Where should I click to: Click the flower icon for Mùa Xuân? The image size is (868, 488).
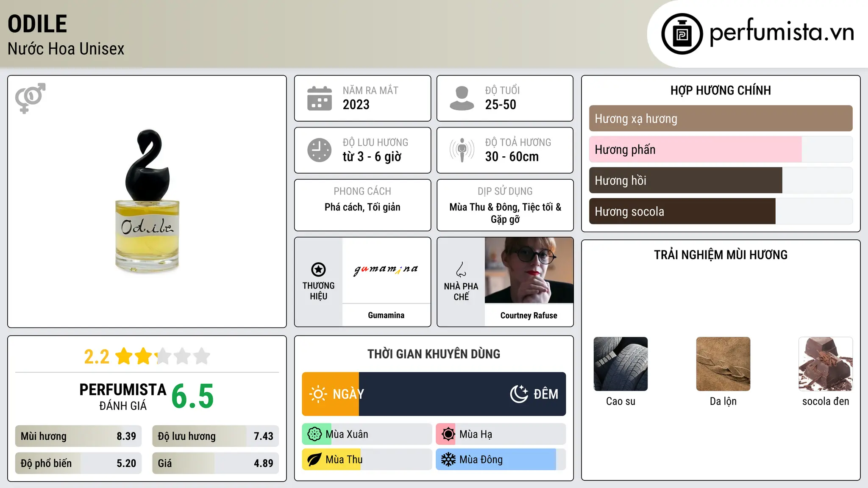314,434
